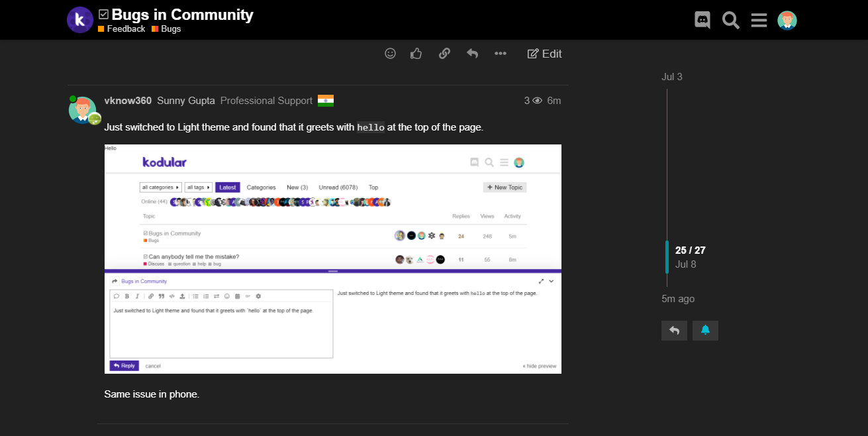This screenshot has height=436, width=868.
Task: Jump to latest post 5m ago
Action: point(678,299)
